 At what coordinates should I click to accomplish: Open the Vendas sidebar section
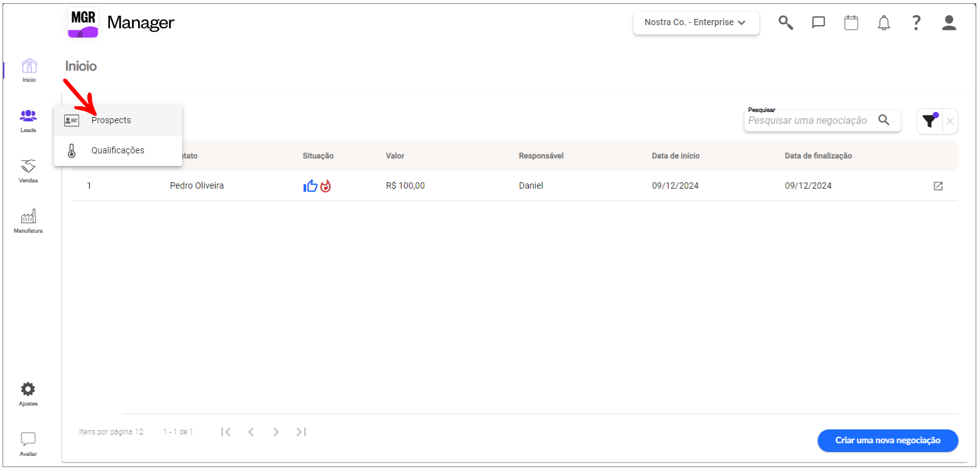[28, 170]
